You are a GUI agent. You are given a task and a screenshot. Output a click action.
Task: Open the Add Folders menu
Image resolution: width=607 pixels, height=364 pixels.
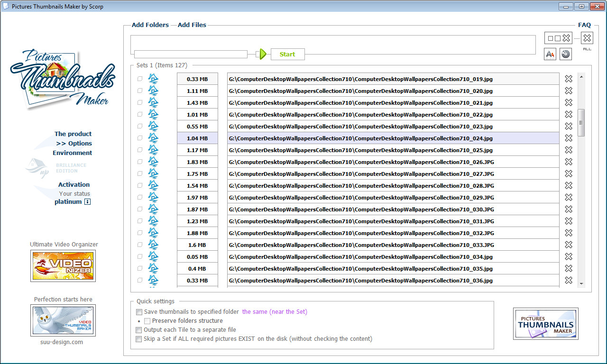150,25
